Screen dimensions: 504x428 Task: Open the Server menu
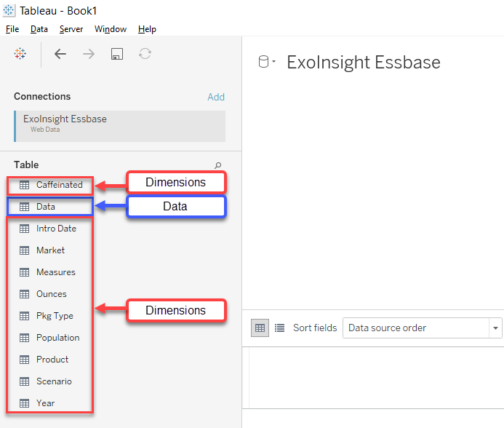(x=71, y=29)
